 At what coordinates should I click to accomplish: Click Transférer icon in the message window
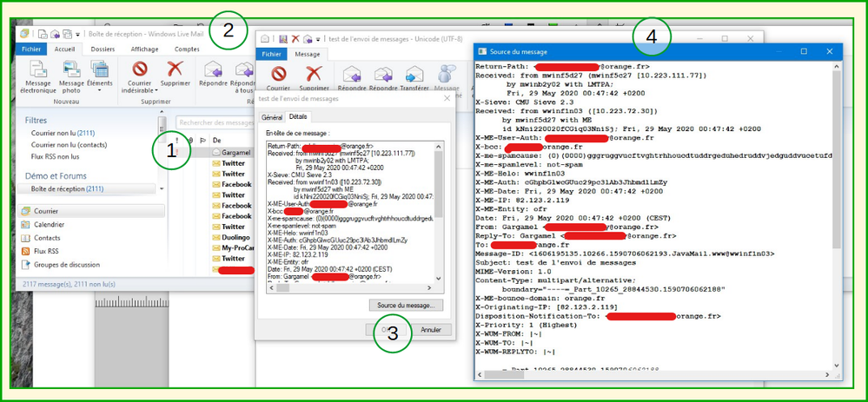coord(414,74)
